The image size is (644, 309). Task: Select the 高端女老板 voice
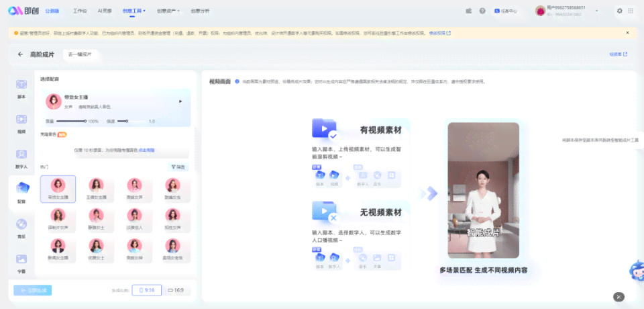coord(172,249)
